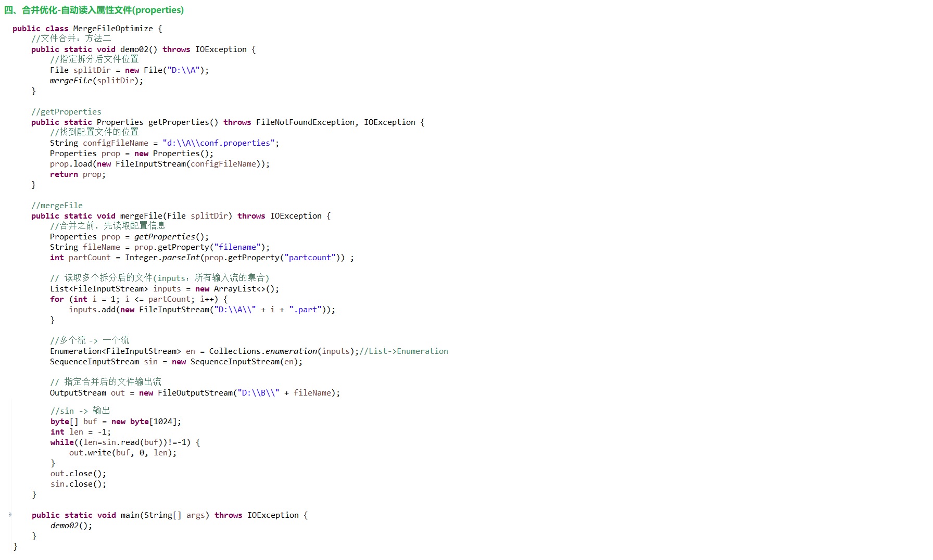Click the "D:\\A" string in new File
The width and height of the screenshot is (933, 560).
pyautogui.click(x=183, y=70)
